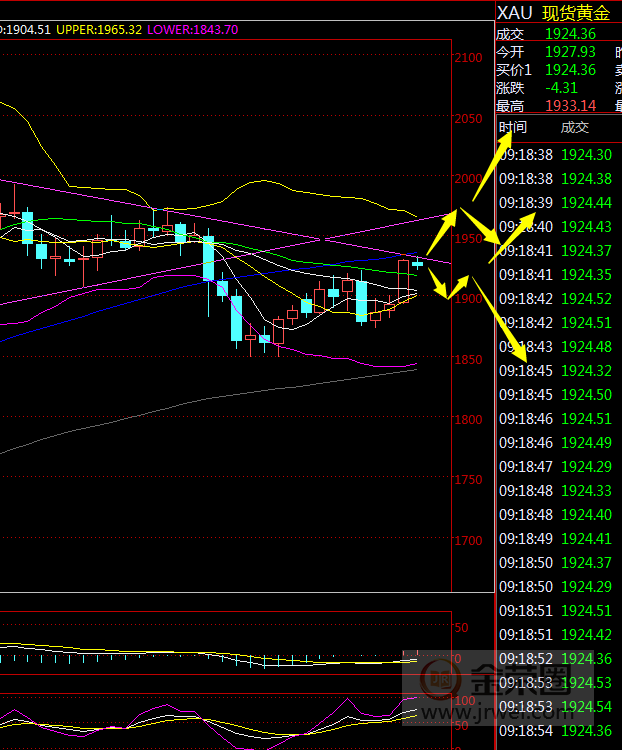Screen dimensions: 622x750
Task: Select the 现货黄金 title label
Action: [x=575, y=13]
